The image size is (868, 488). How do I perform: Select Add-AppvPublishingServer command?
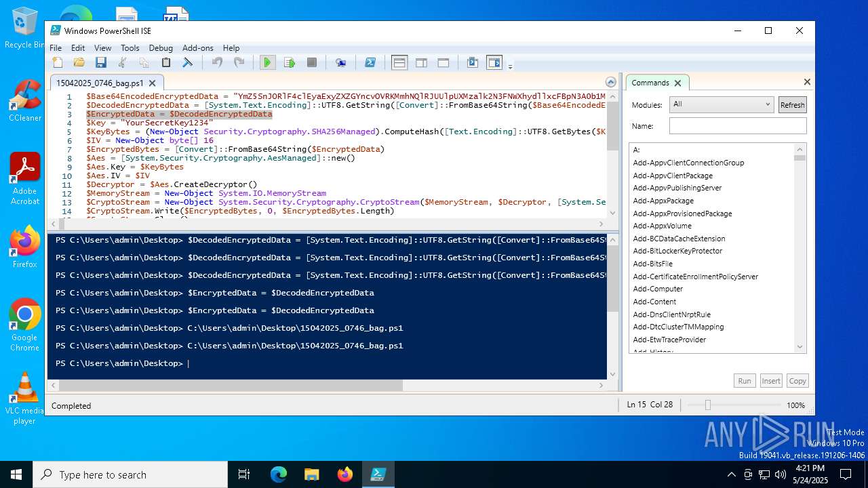(x=677, y=188)
